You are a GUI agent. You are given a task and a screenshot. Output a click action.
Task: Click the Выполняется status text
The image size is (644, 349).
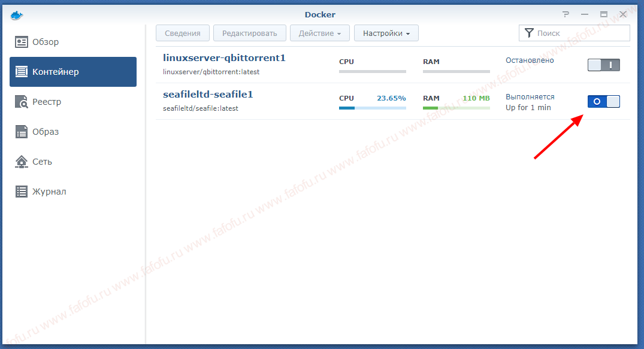coord(530,97)
